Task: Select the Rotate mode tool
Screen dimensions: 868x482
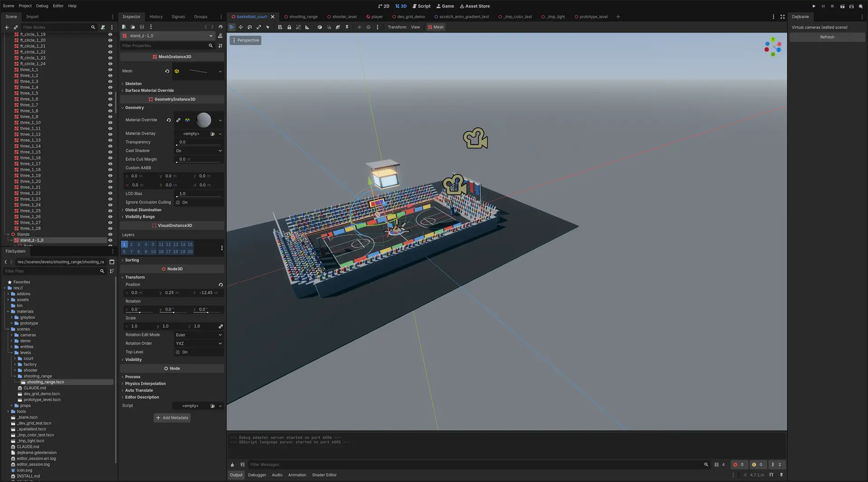Action: tap(250, 27)
